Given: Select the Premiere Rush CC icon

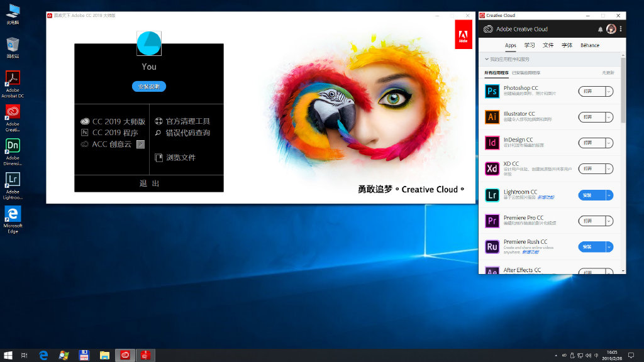Looking at the screenshot, I should click(x=492, y=247).
